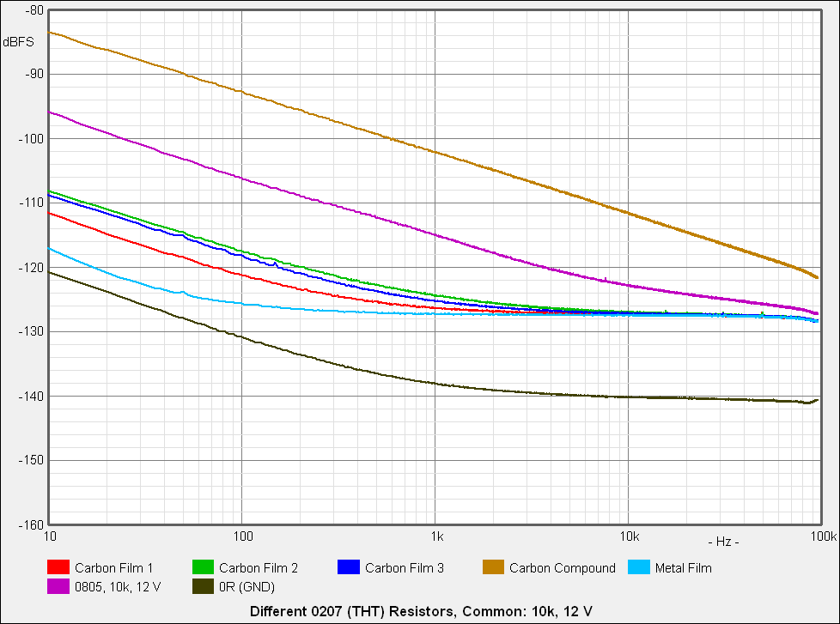Screen dimensions: 840x624
Task: Click the dark olive 0R (GND) swatch
Action: [x=203, y=586]
